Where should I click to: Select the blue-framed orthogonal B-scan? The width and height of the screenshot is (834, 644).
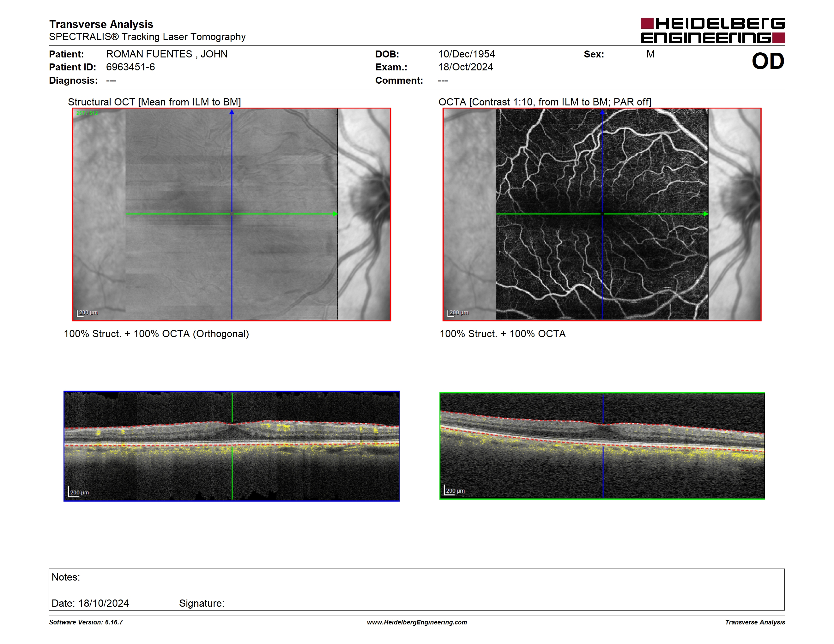coord(232,446)
